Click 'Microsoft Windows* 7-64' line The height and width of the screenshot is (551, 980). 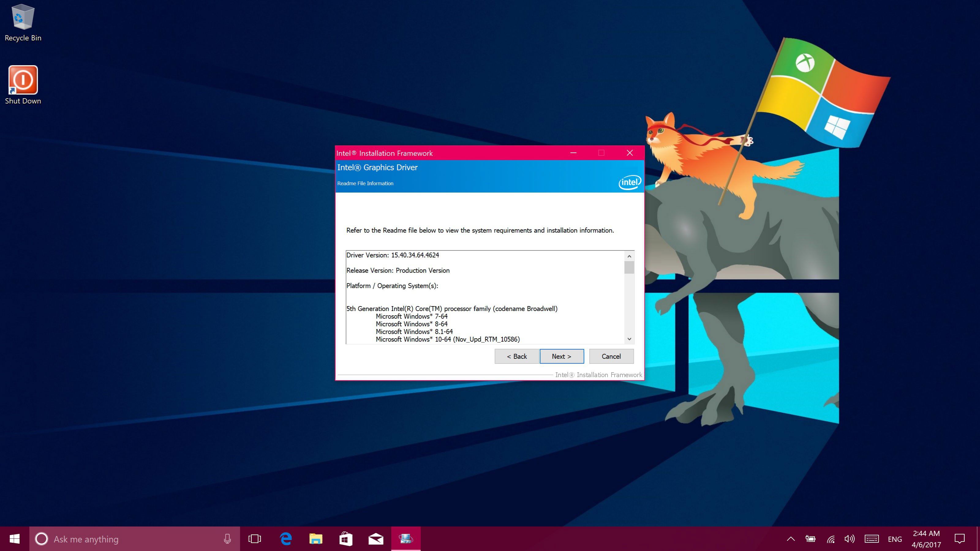(x=412, y=317)
